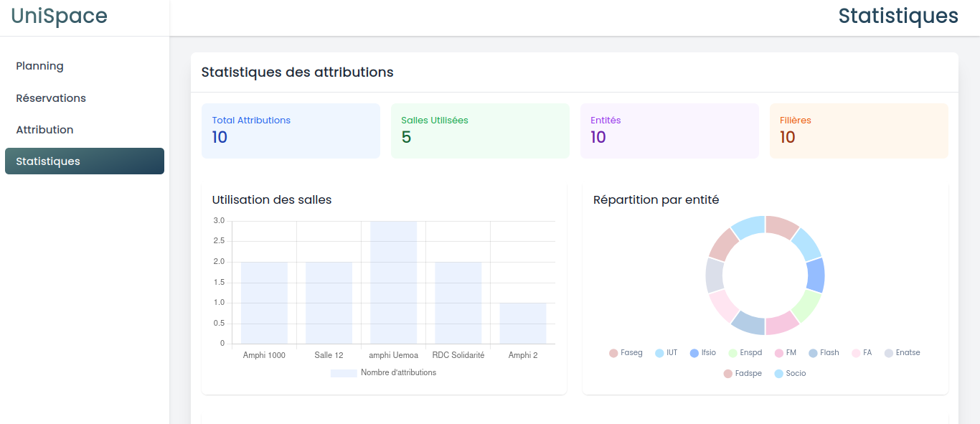Viewport: 980px width, 424px height.
Task: Toggle Ifsio in the donut legend
Action: pyautogui.click(x=702, y=353)
